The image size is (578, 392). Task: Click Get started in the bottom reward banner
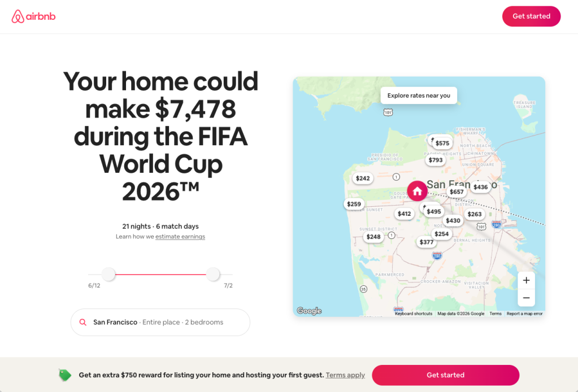(445, 374)
